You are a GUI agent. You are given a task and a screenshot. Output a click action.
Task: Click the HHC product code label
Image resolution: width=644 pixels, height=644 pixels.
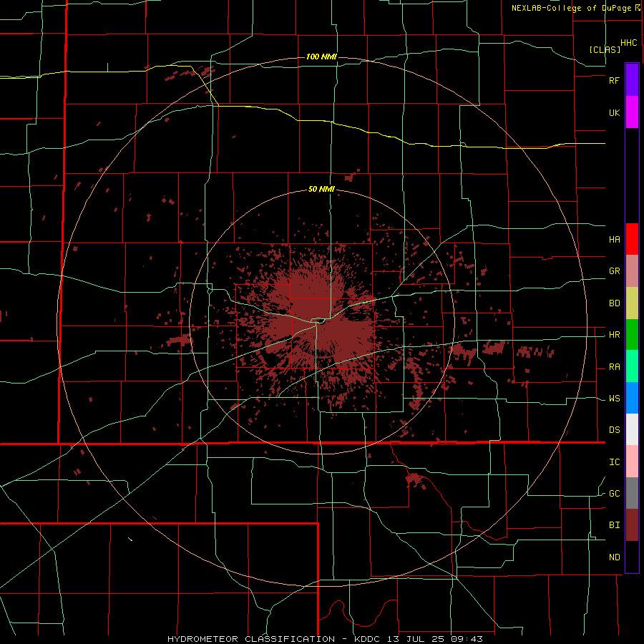629,43
